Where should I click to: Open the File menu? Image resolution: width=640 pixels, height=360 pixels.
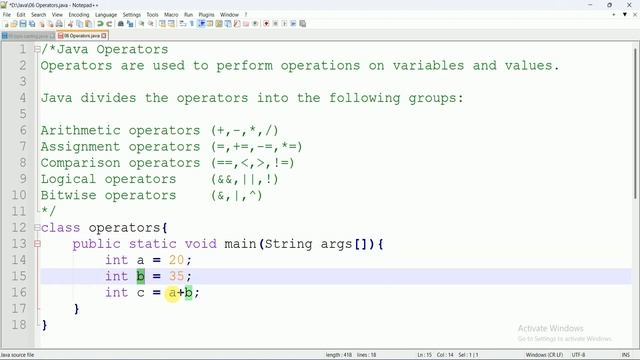coord(7,15)
